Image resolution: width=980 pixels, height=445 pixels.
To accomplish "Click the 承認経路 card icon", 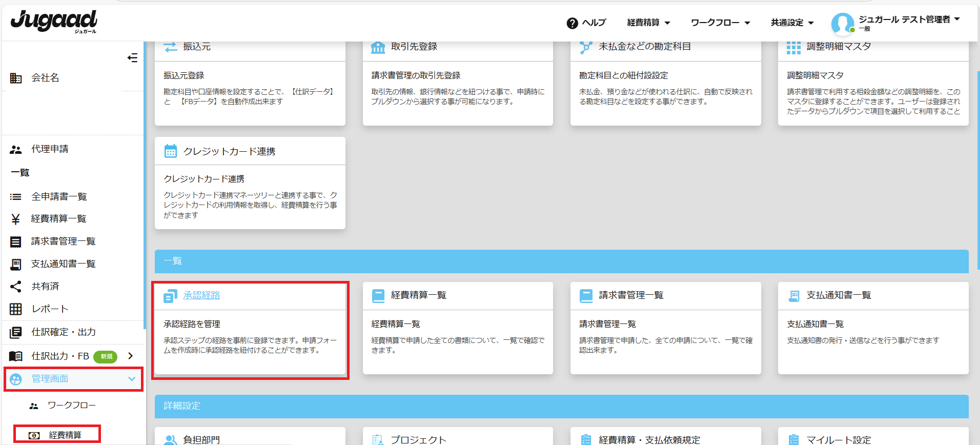I will click(170, 296).
